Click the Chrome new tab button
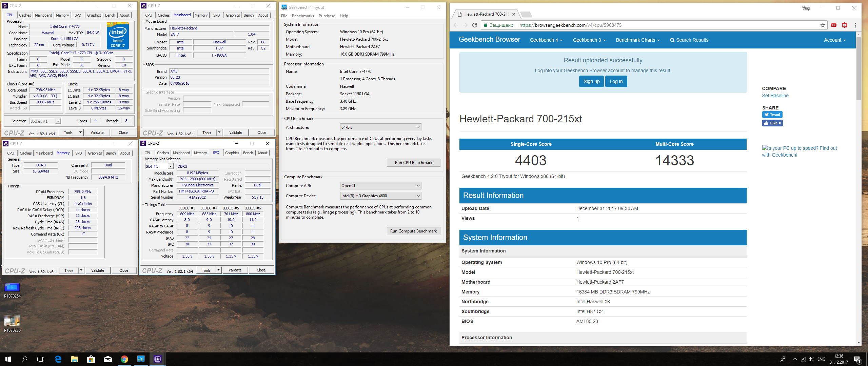The height and width of the screenshot is (366, 868). tap(526, 14)
